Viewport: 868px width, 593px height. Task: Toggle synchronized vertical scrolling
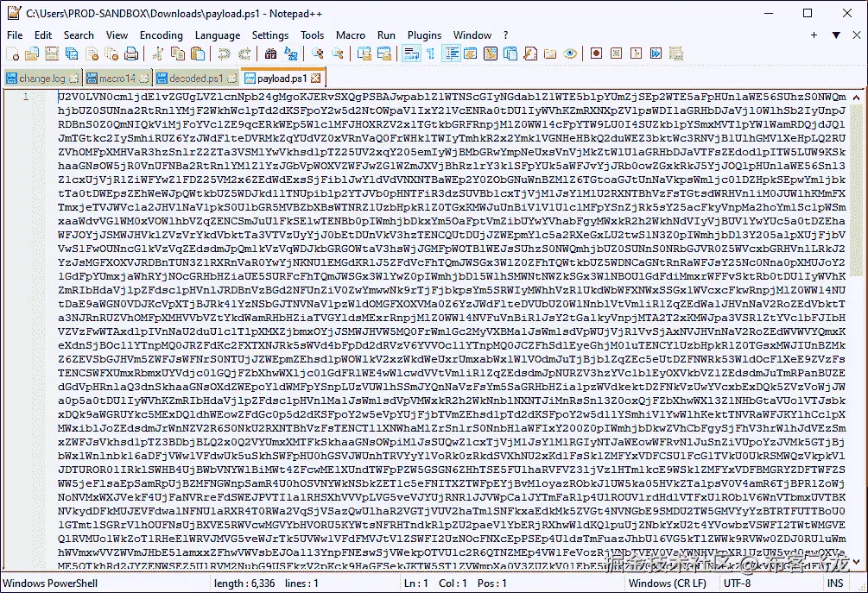(364, 54)
